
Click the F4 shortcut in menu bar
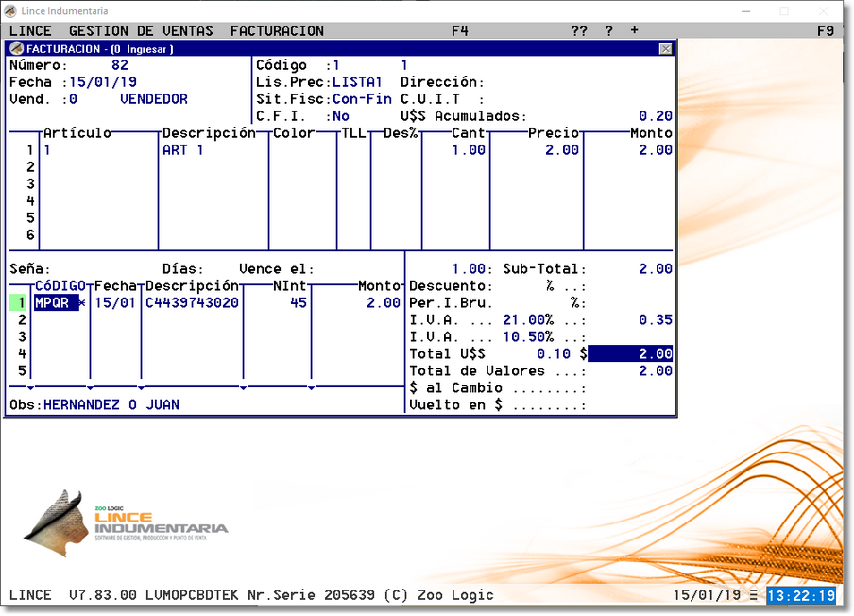[460, 31]
